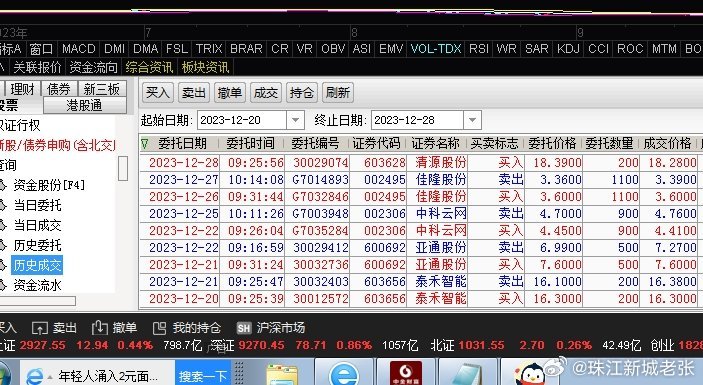Open the 综合资讯 tab
This screenshot has width=703, height=385.
pyautogui.click(x=149, y=67)
